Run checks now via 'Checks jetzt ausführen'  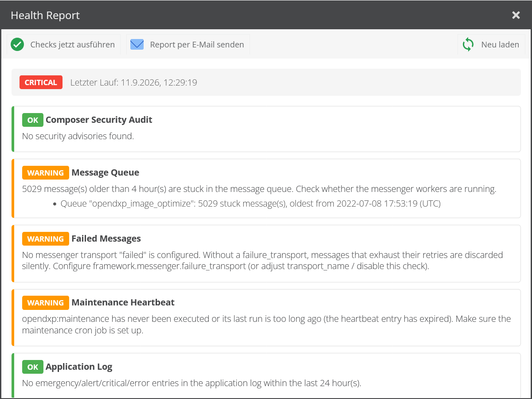(x=63, y=44)
